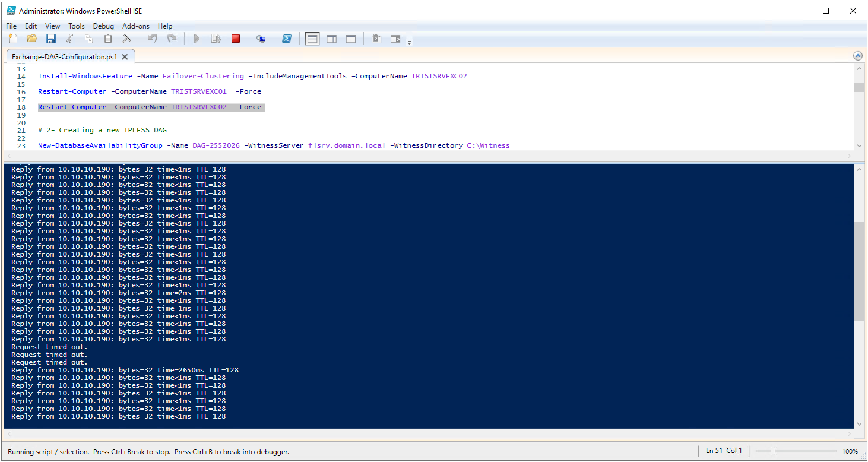
Task: Paste from clipboard toolbar icon
Action: [x=108, y=39]
